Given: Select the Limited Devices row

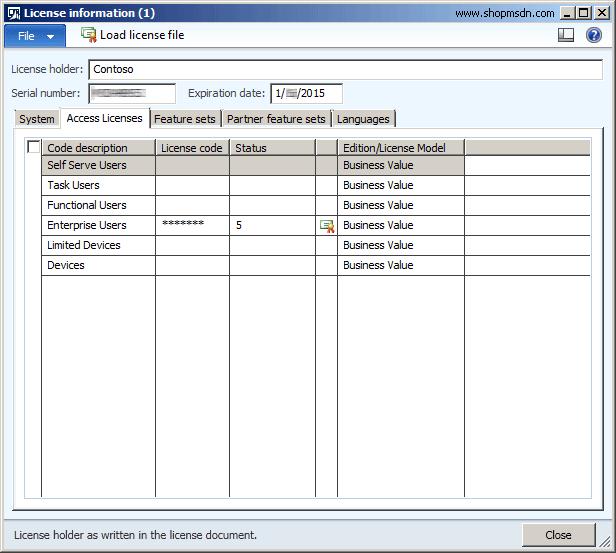Looking at the screenshot, I should pyautogui.click(x=98, y=245).
